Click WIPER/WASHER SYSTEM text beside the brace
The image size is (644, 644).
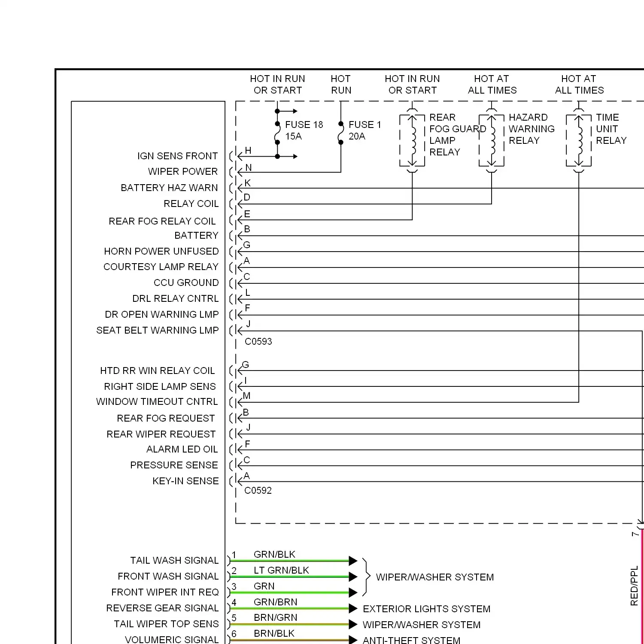pos(435,577)
